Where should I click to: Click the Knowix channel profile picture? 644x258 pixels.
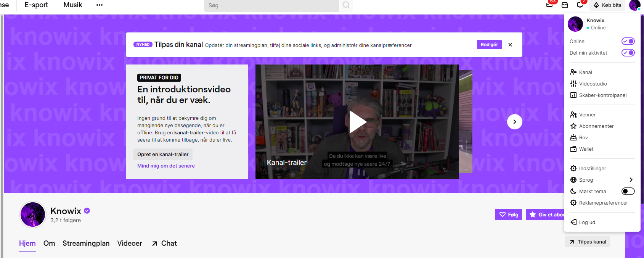pyautogui.click(x=33, y=214)
